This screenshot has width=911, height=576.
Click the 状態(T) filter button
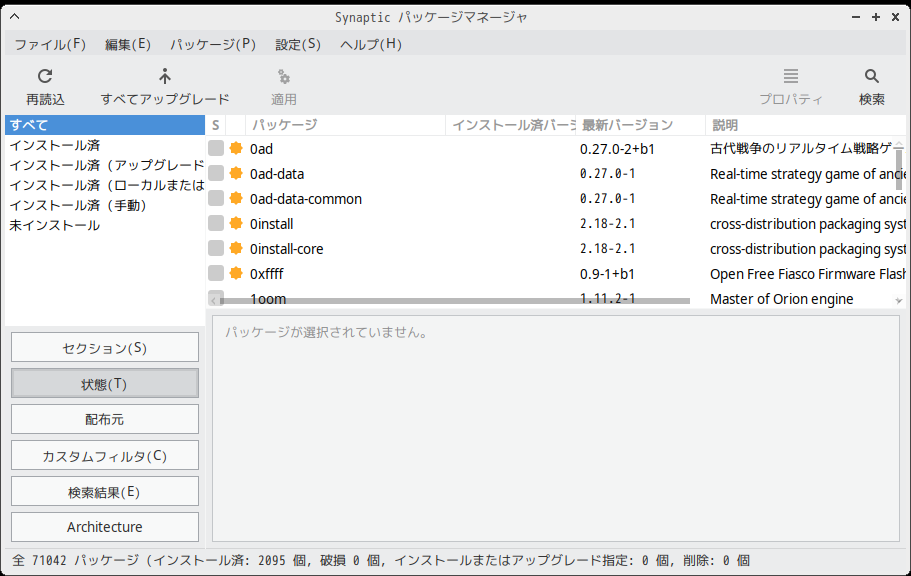pyautogui.click(x=105, y=384)
